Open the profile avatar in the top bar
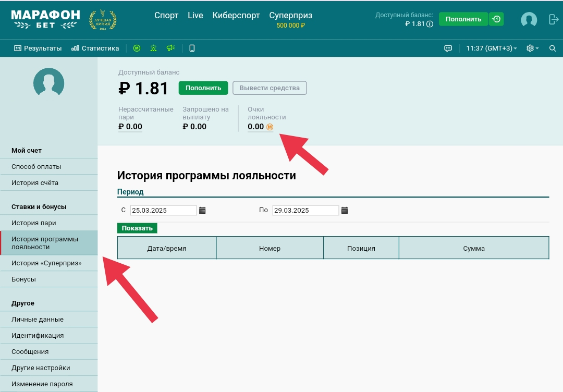 pos(529,20)
